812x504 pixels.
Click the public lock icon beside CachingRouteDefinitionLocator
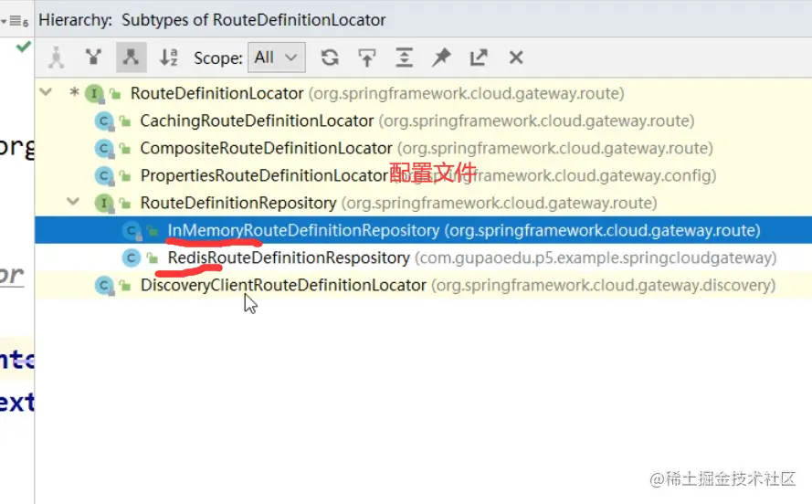pos(125,121)
